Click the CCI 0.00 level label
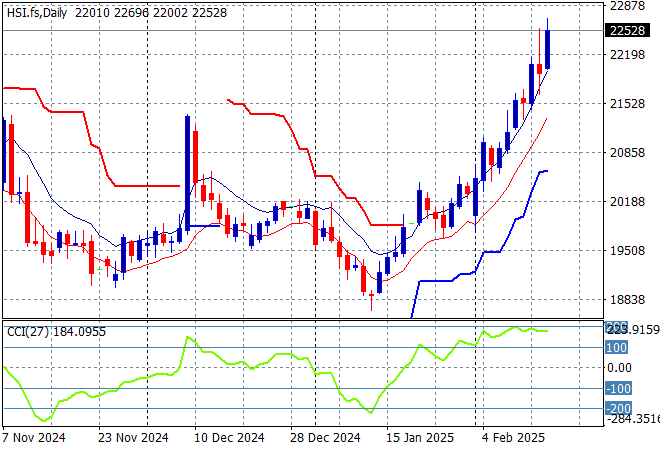 point(619,368)
